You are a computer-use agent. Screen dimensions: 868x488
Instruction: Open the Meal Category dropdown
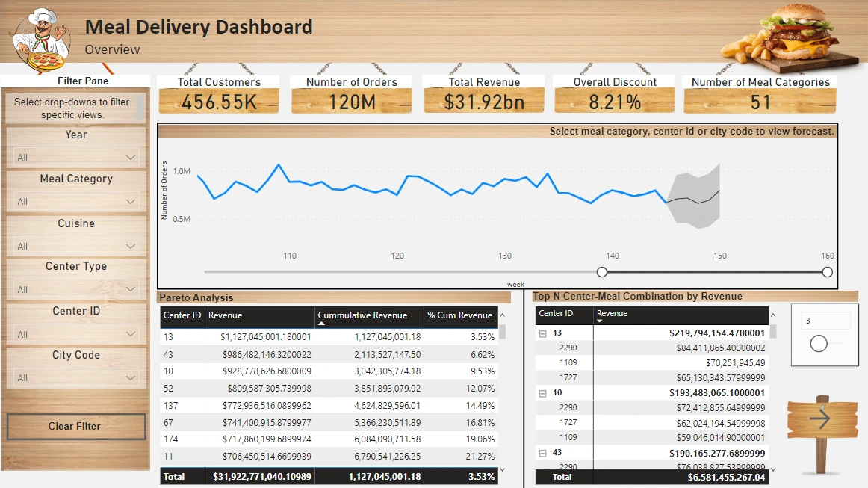76,202
